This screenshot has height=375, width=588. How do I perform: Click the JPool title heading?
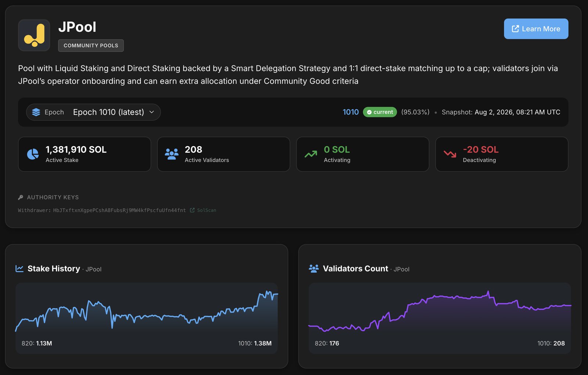[77, 27]
